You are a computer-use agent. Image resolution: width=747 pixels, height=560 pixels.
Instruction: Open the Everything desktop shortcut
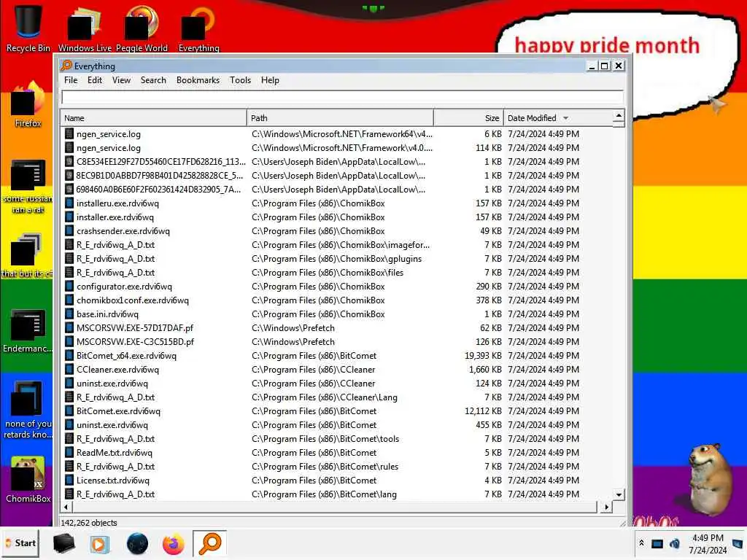[198, 28]
